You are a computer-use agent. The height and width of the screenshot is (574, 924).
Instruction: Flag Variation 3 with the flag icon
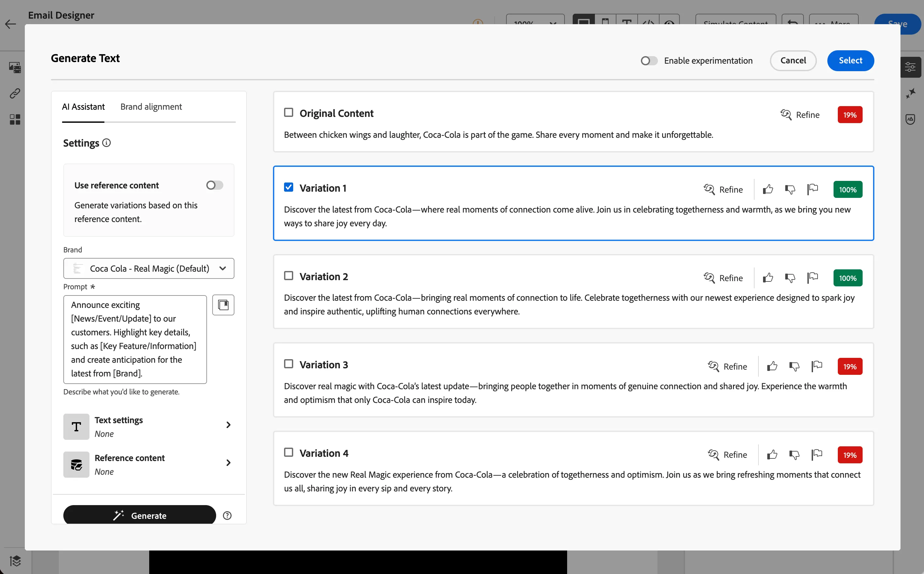point(817,366)
